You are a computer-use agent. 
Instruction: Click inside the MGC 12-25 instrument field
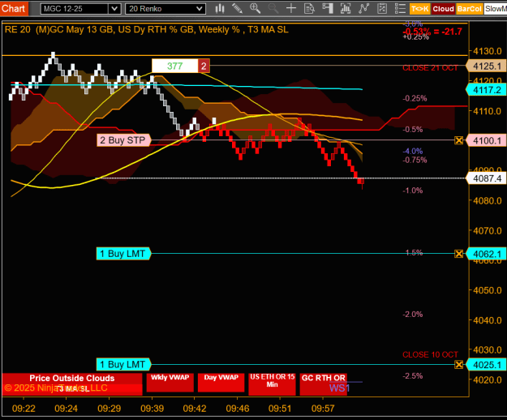[x=75, y=9]
